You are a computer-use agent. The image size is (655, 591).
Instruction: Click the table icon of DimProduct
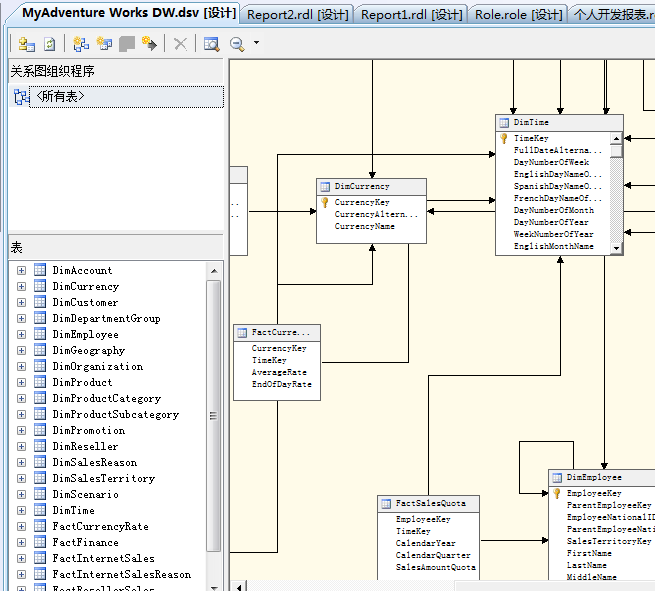pyautogui.click(x=40, y=382)
